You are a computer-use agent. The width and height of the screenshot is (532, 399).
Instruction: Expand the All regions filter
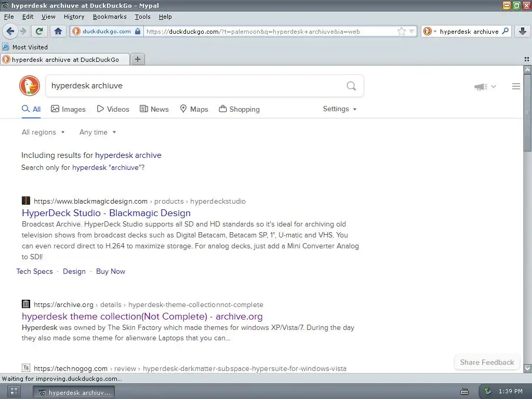(43, 132)
